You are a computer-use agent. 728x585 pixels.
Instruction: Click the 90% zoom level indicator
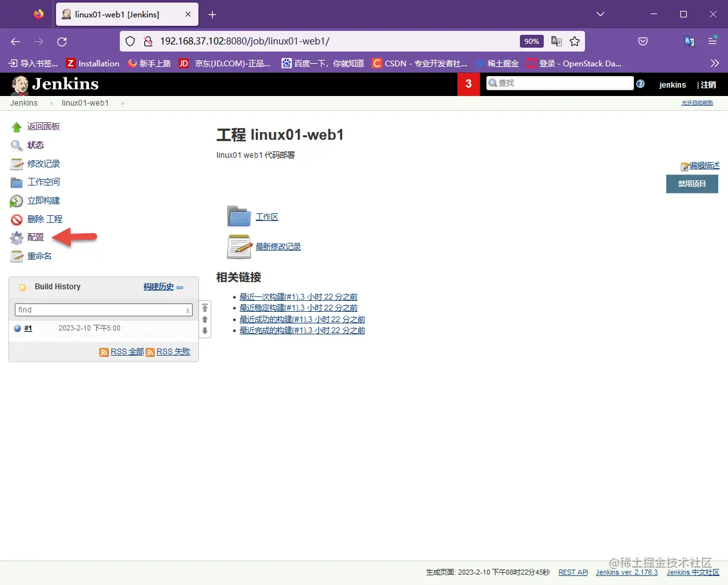532,41
